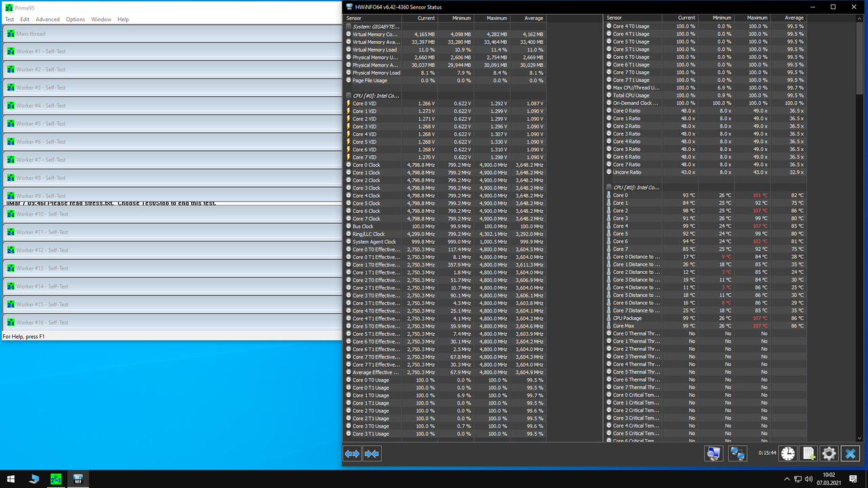Image resolution: width=868 pixels, height=488 pixels.
Task: Select the System Agent Clock row
Action: [x=446, y=242]
